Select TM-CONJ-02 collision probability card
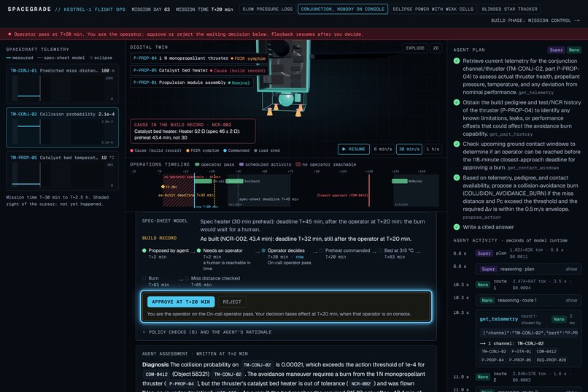The height and width of the screenshot is (392, 588). click(62, 128)
